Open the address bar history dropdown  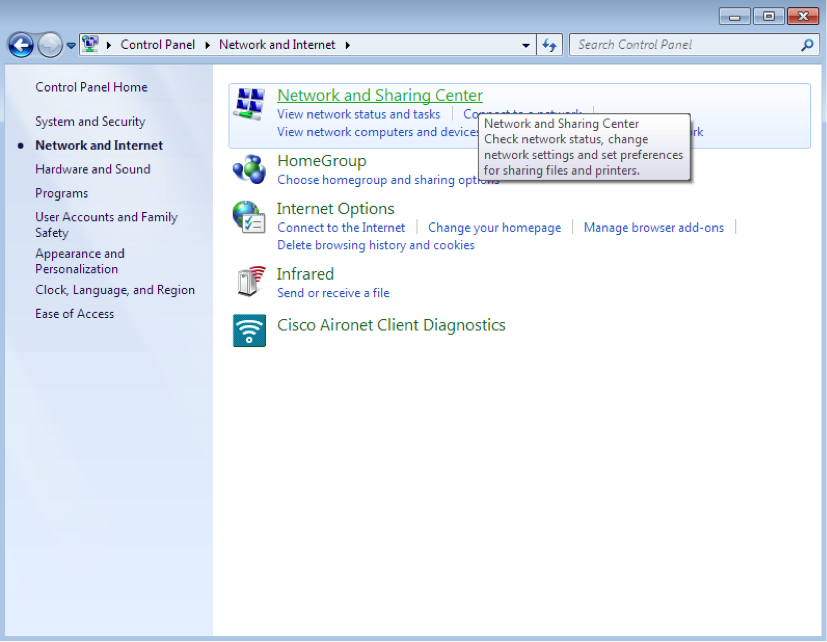525,44
